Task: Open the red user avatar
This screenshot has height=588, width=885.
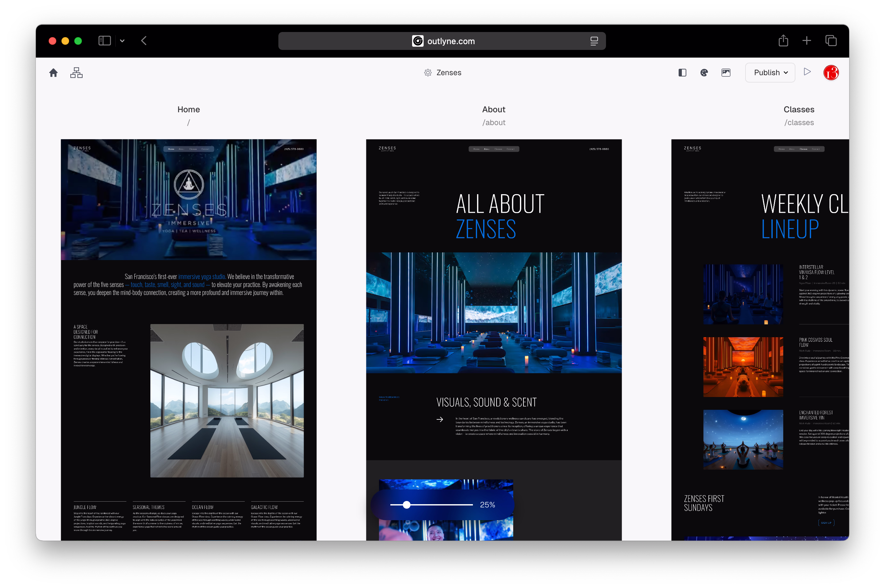Action: click(x=831, y=72)
